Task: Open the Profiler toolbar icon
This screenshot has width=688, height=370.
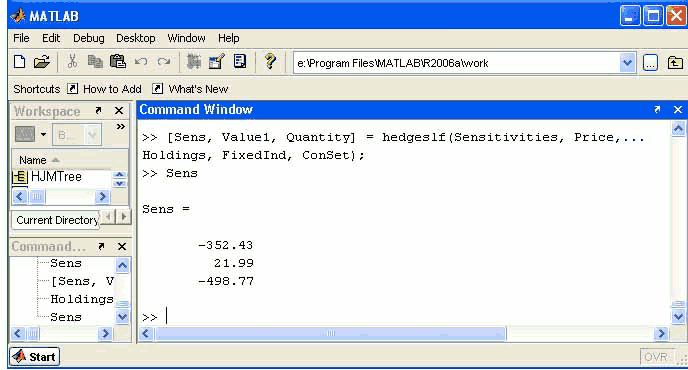Action: pos(240,61)
